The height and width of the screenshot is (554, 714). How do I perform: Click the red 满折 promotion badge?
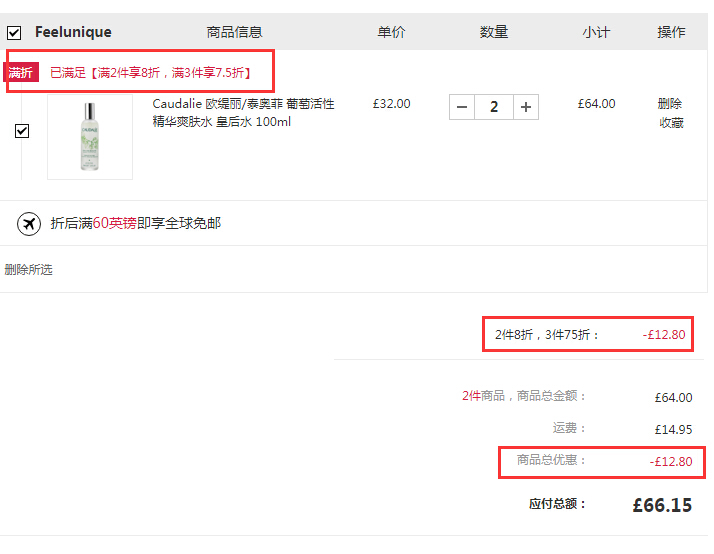(21, 72)
